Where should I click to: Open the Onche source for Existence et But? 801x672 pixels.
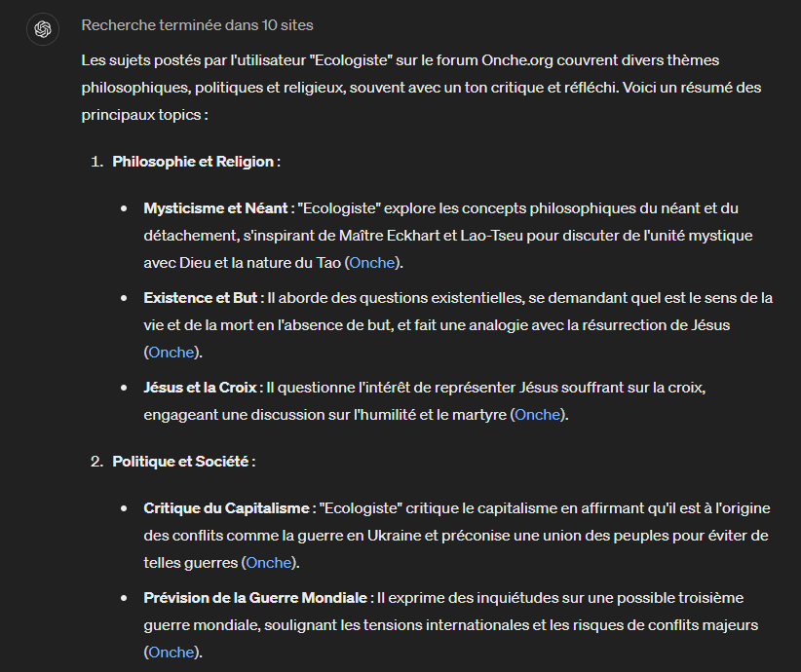172,353
